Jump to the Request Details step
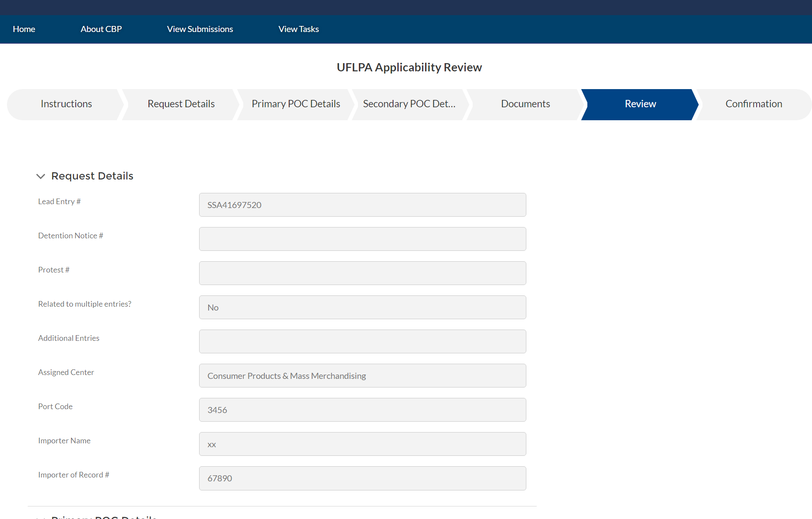 pyautogui.click(x=181, y=104)
